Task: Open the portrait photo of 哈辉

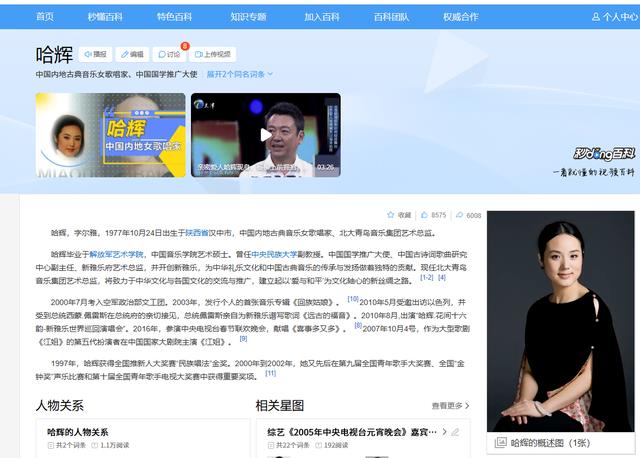Action: click(560, 321)
